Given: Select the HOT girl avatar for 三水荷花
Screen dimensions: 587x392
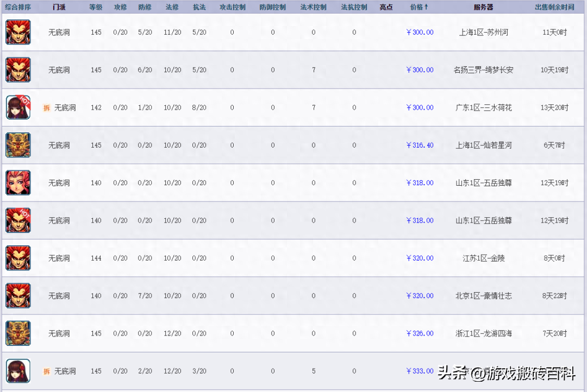Looking at the screenshot, I should (18, 108).
